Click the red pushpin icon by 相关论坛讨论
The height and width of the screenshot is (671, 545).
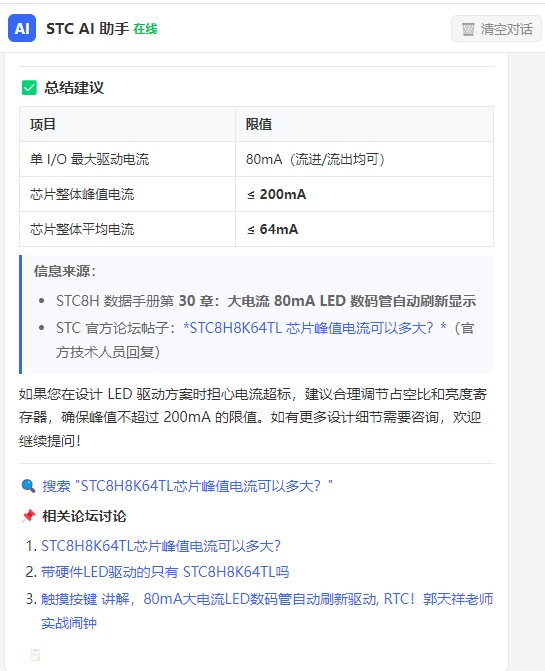pos(28,516)
